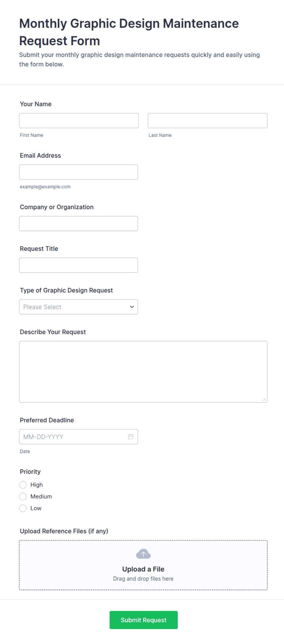Viewport: 284px width, 644px height.
Task: Click the calendar icon in Preferred Deadline
Action: (131, 437)
